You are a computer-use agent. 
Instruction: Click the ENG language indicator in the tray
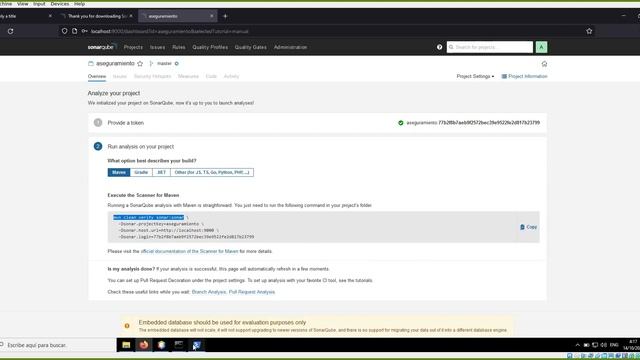(613, 345)
